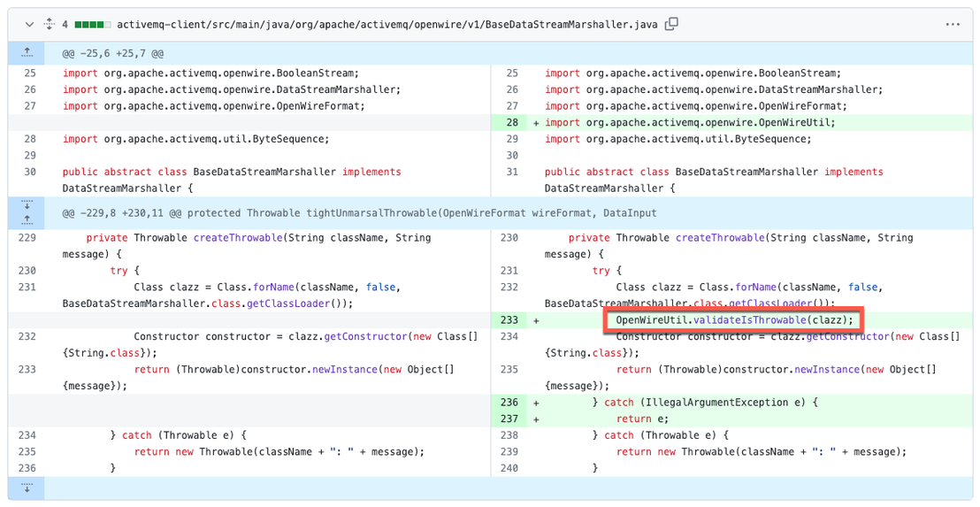The width and height of the screenshot is (980, 507).
Task: Click the catch IllegalArgumentException added line
Action: [x=705, y=403]
